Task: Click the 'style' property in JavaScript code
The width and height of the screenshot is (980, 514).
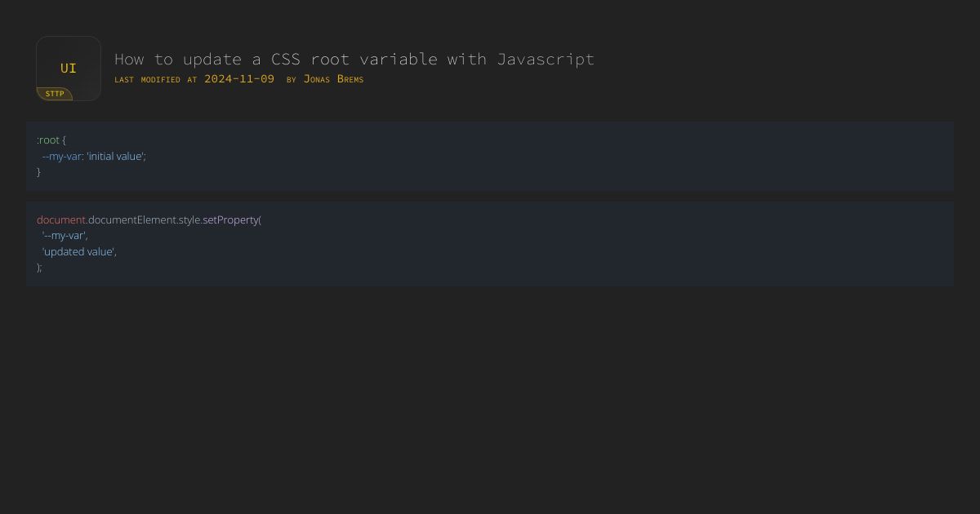Action: tap(189, 219)
